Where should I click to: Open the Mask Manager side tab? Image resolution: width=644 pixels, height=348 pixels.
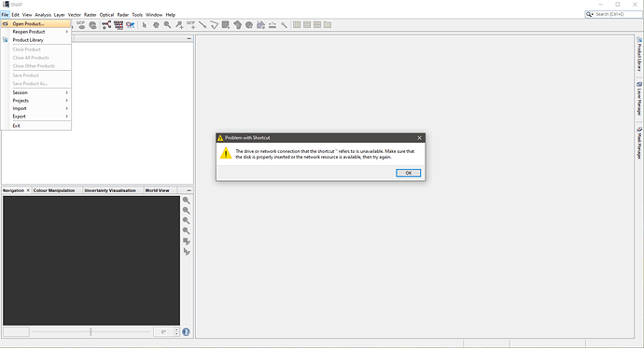[x=639, y=143]
